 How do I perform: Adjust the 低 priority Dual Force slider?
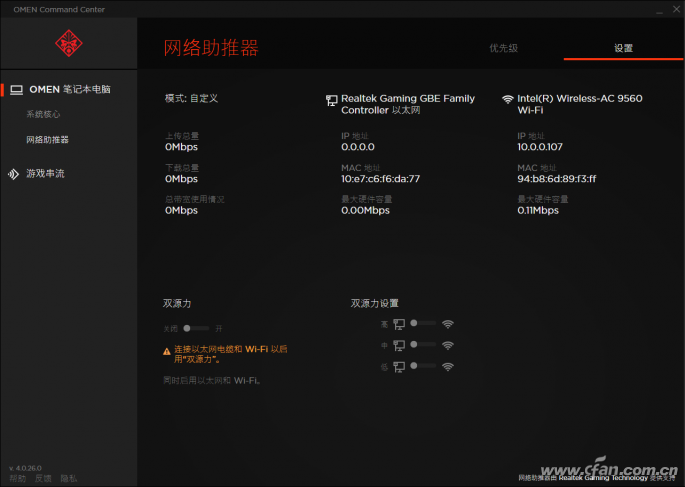[423, 365]
